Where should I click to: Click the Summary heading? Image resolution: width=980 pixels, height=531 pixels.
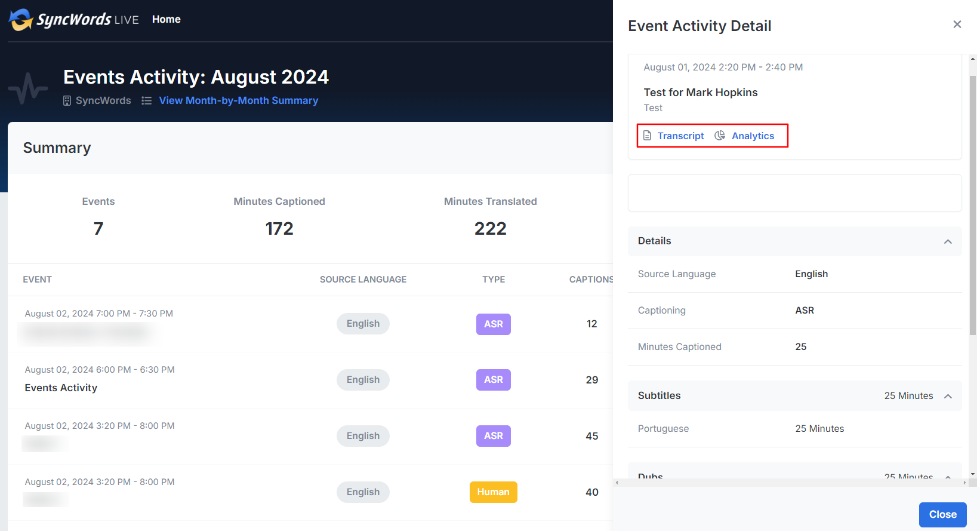[x=57, y=148]
